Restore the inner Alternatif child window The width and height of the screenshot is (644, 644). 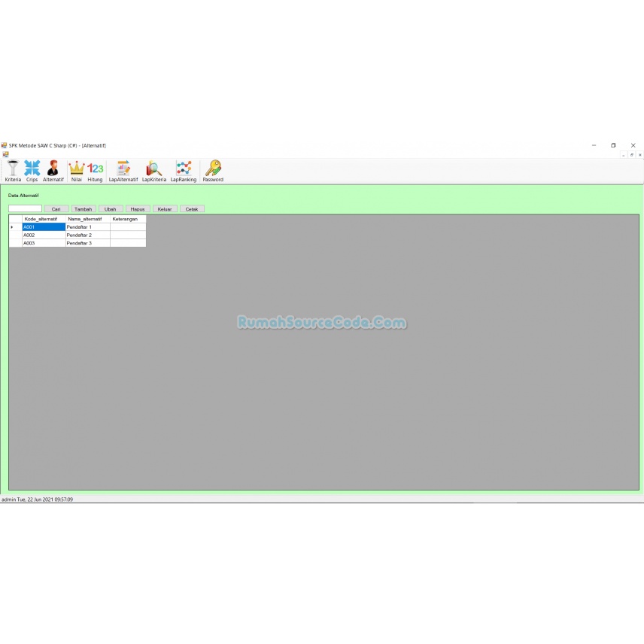point(632,155)
